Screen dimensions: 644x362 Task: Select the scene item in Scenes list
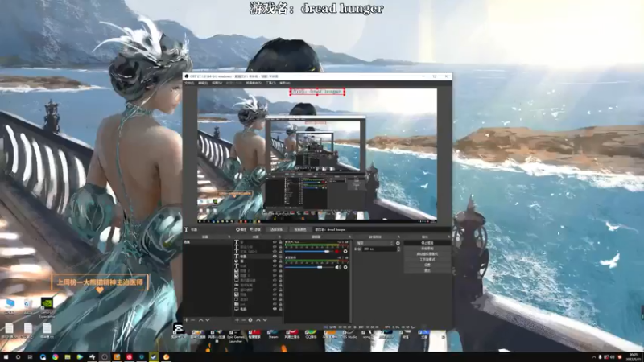tap(208, 242)
